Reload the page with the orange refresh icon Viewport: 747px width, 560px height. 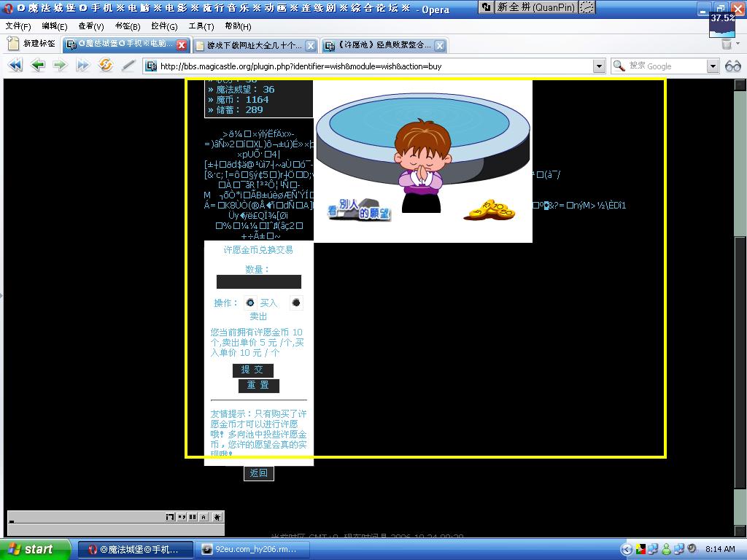pyautogui.click(x=105, y=65)
